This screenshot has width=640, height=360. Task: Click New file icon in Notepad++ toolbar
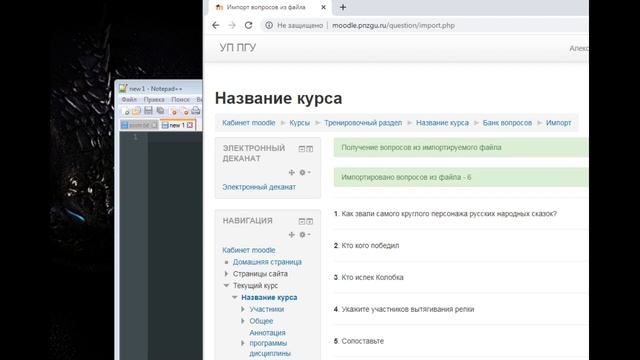126,111
